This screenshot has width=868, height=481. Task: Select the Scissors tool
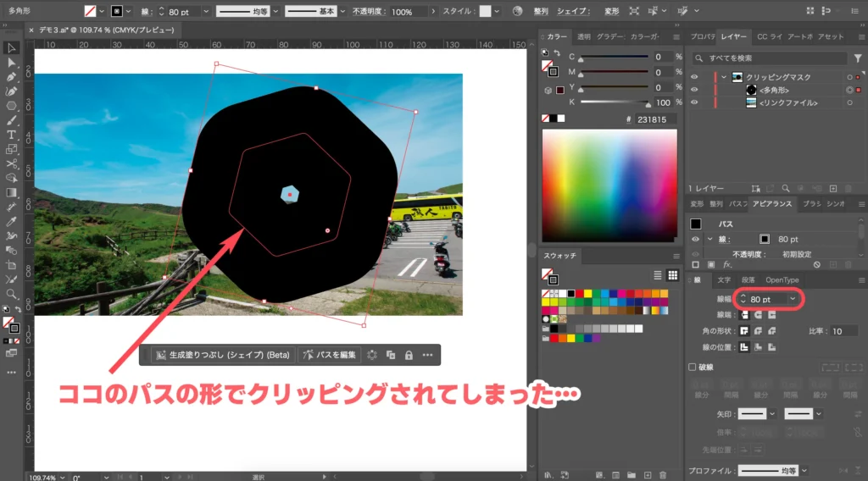click(11, 163)
